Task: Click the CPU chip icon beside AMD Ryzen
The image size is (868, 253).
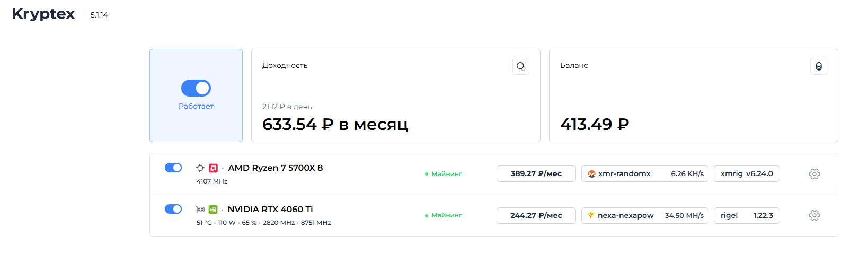Action: tap(200, 168)
